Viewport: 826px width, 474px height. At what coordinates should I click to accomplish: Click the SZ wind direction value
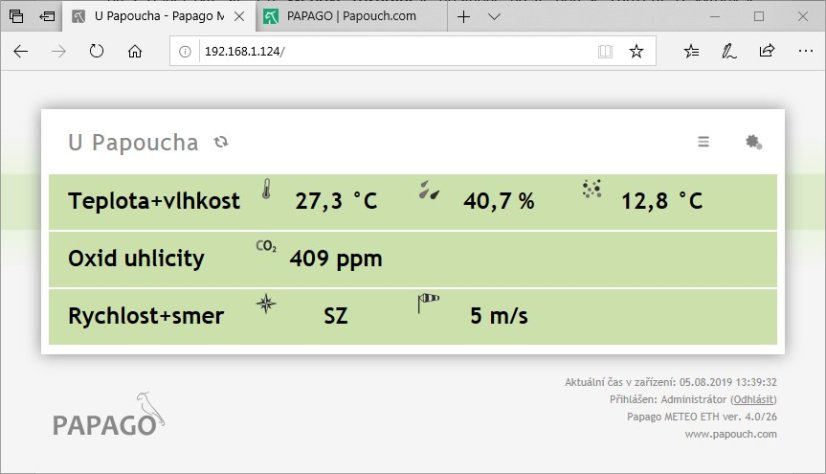(x=336, y=316)
